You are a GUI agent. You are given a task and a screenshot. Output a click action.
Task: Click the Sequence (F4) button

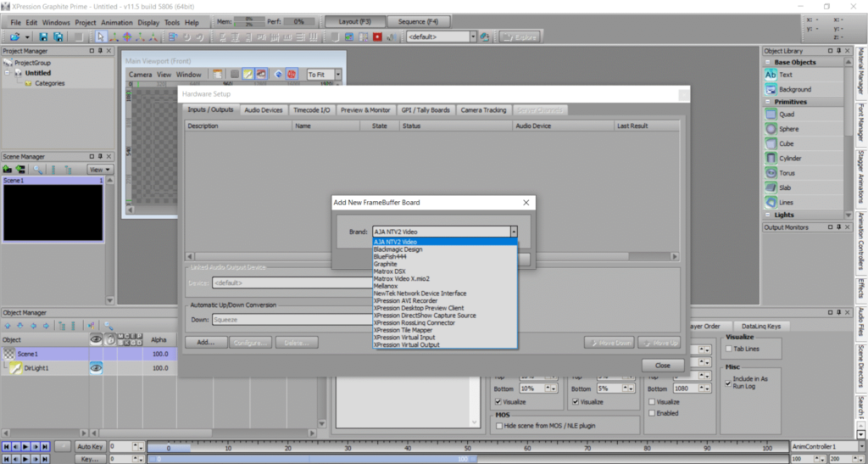tap(418, 21)
